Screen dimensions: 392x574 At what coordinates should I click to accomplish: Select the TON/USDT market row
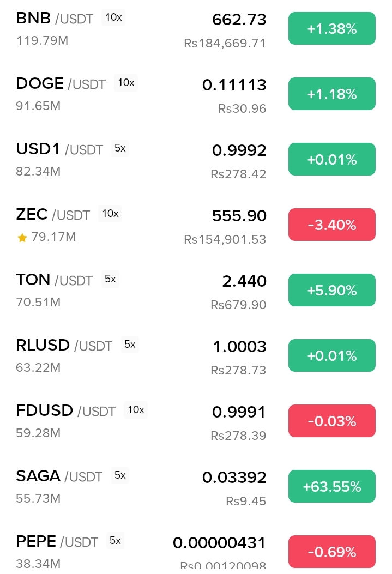click(196, 291)
